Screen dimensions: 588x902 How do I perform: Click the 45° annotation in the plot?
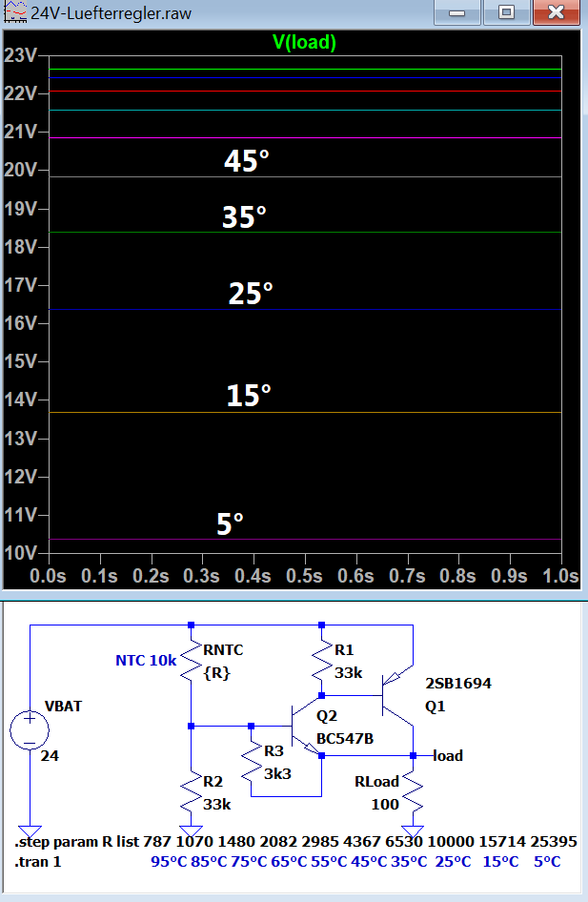[x=247, y=160]
